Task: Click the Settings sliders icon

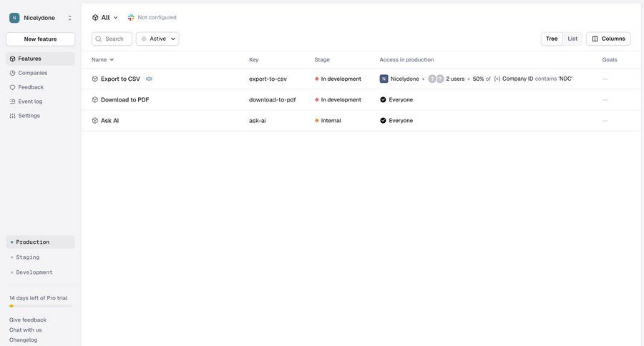Action: [x=12, y=116]
